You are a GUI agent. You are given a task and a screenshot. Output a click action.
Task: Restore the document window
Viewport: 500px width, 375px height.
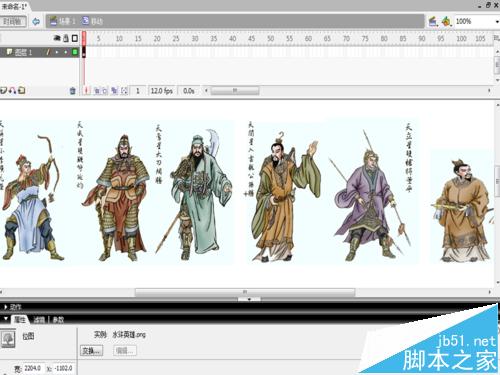(x=488, y=6)
